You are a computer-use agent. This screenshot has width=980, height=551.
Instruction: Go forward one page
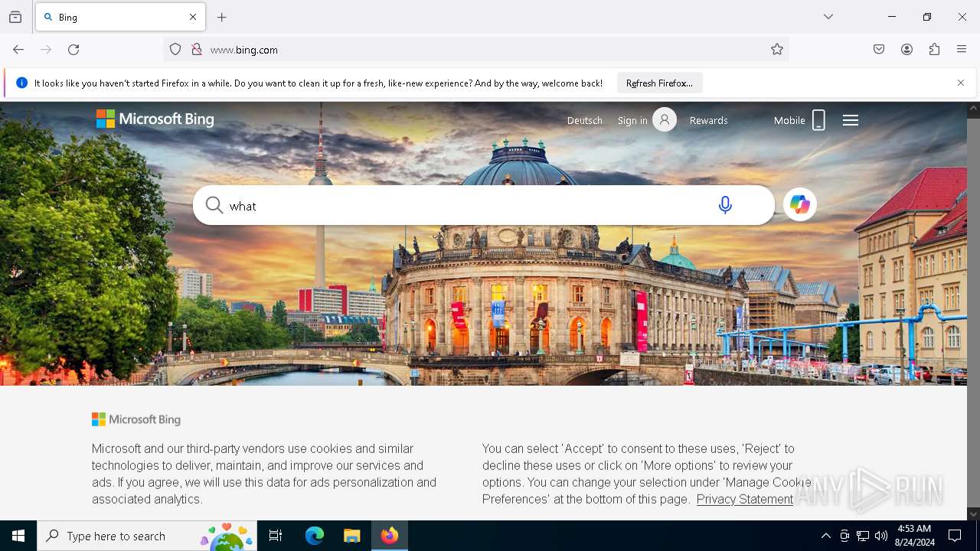point(46,50)
